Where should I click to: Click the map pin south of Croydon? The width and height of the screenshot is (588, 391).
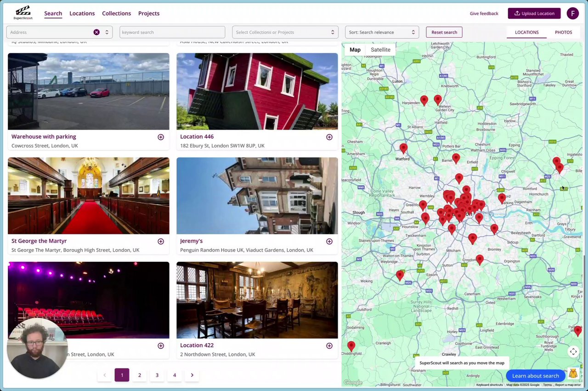pos(480,260)
